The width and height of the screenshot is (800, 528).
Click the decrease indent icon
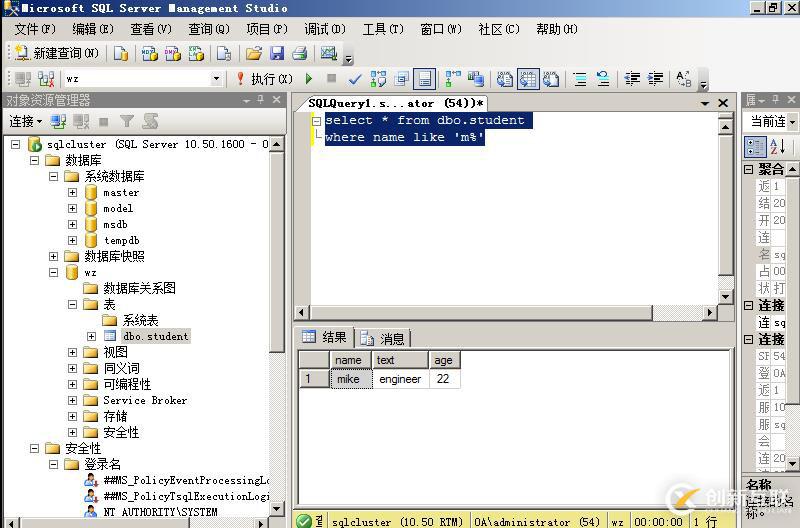pos(632,79)
